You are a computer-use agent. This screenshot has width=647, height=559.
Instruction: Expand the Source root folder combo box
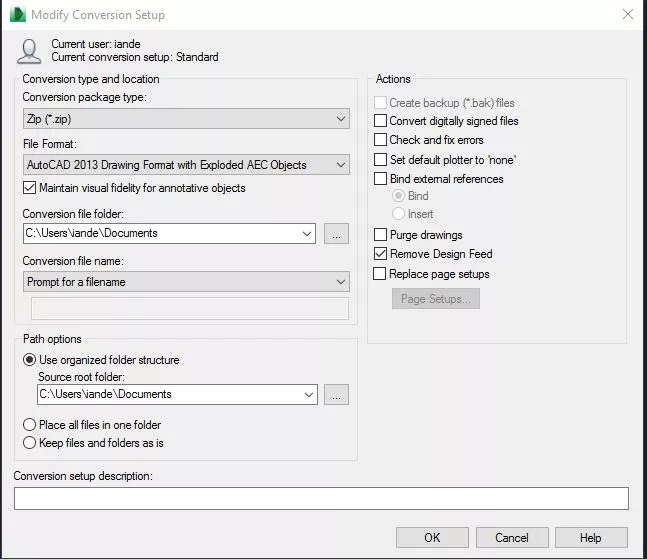tap(309, 395)
